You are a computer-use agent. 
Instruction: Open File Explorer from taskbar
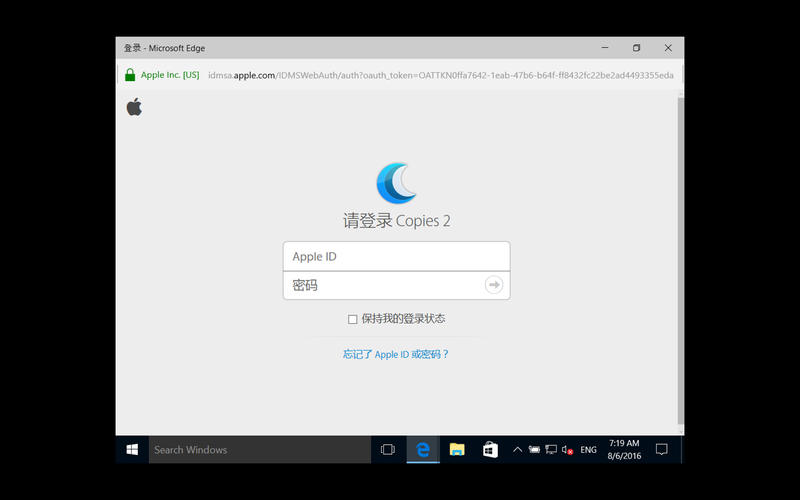[457, 449]
